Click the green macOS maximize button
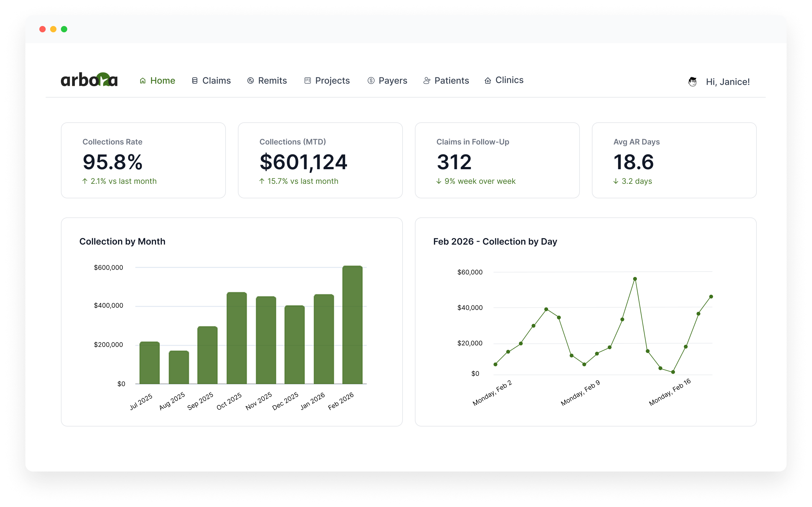 coord(64,29)
